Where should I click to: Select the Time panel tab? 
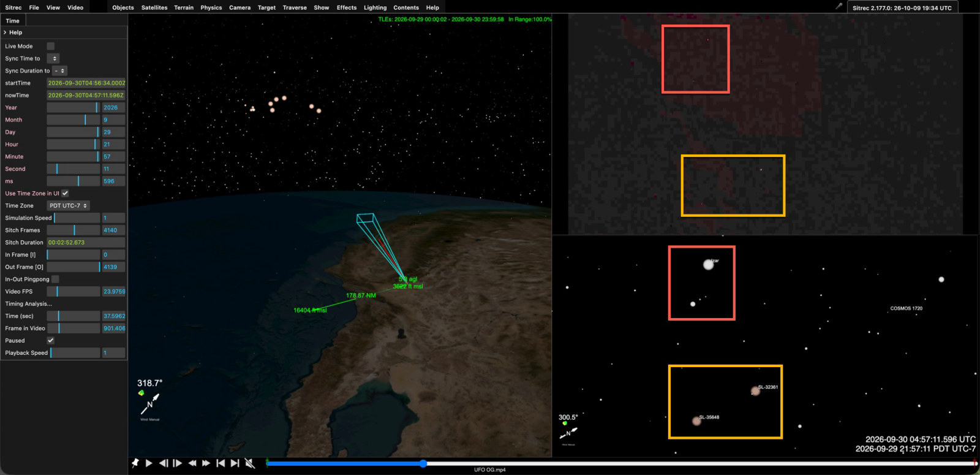pyautogui.click(x=13, y=20)
